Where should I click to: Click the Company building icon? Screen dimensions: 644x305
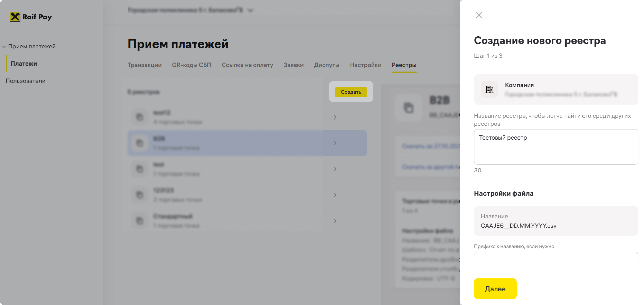[x=489, y=89]
